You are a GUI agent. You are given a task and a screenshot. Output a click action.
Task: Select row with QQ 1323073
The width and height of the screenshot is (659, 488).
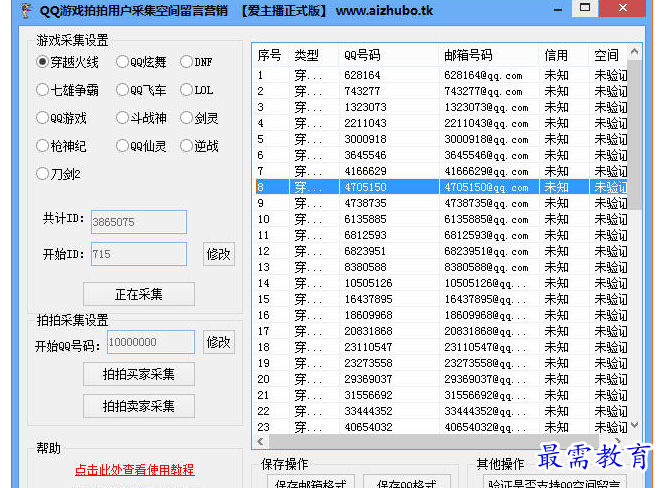(440, 107)
